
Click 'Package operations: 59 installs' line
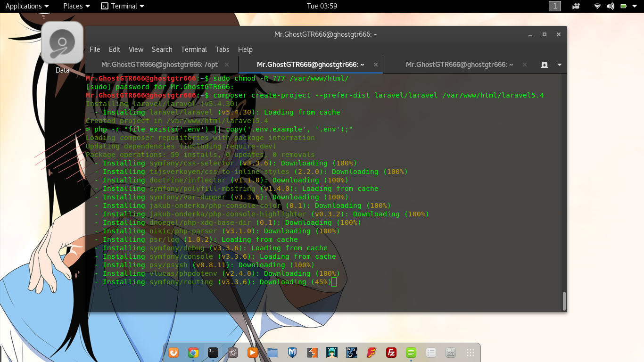click(200, 155)
